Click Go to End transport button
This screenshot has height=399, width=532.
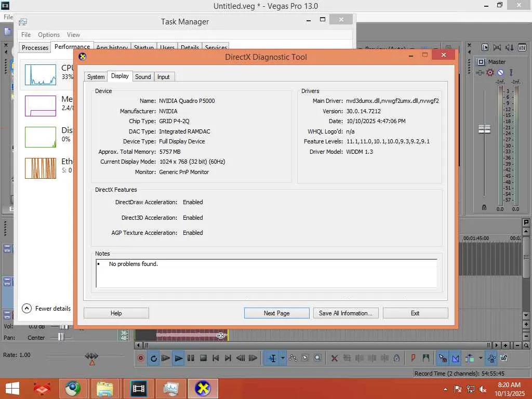[228, 358]
